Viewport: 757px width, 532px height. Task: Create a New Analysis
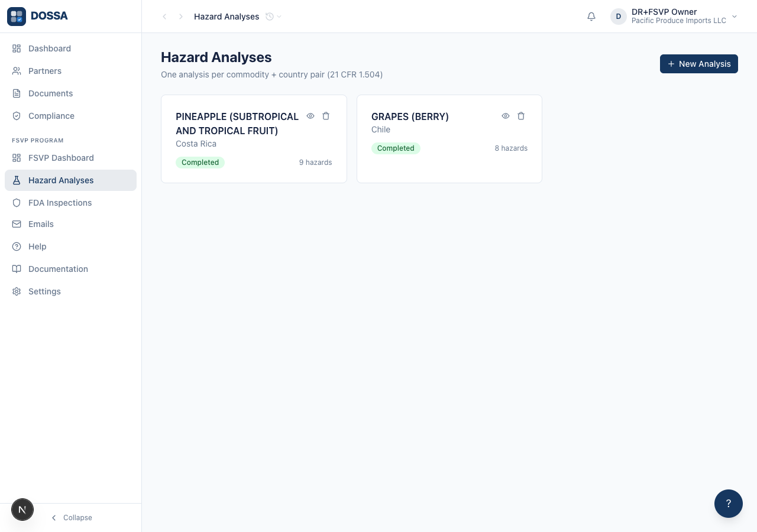click(699, 64)
